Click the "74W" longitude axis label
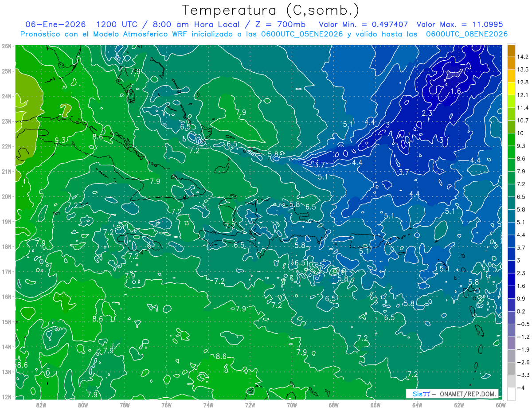 point(208,404)
